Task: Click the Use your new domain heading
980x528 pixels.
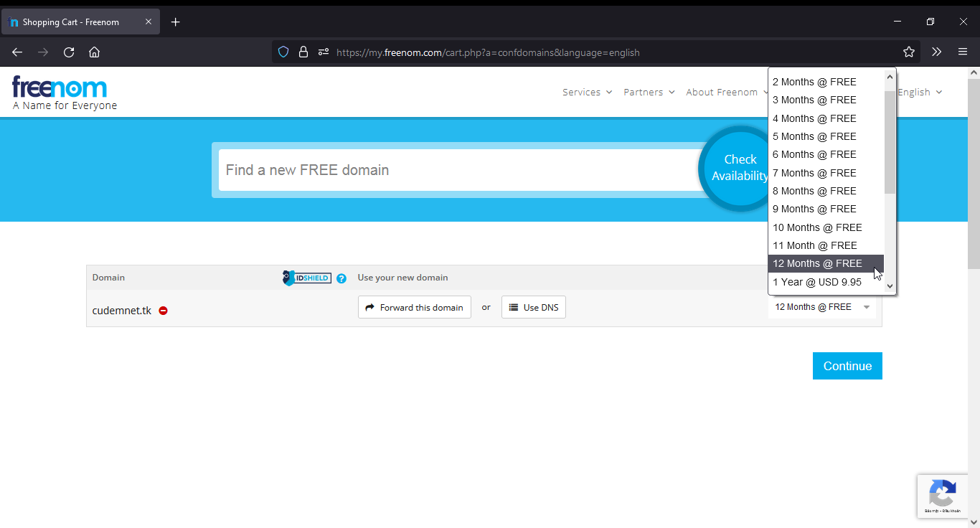Action: click(x=402, y=278)
